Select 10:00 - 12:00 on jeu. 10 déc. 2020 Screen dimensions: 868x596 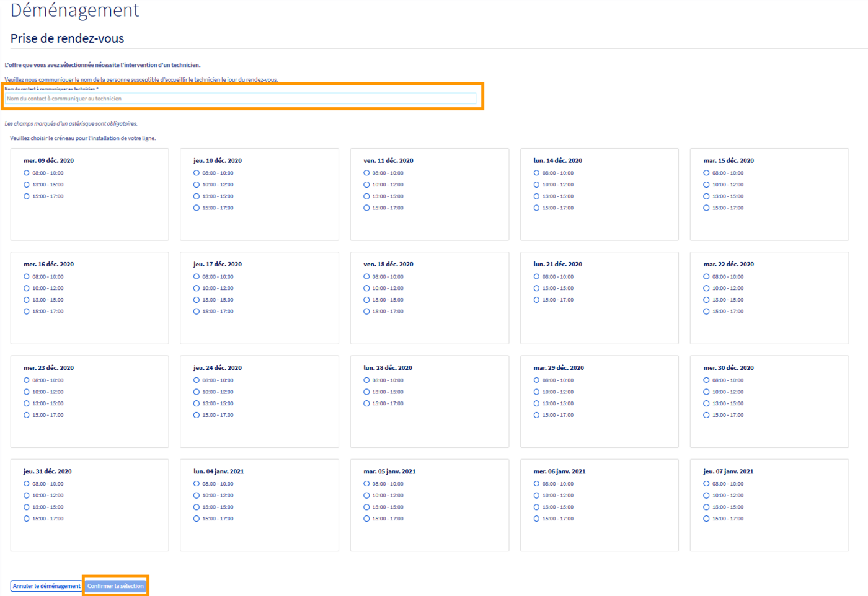coord(197,185)
